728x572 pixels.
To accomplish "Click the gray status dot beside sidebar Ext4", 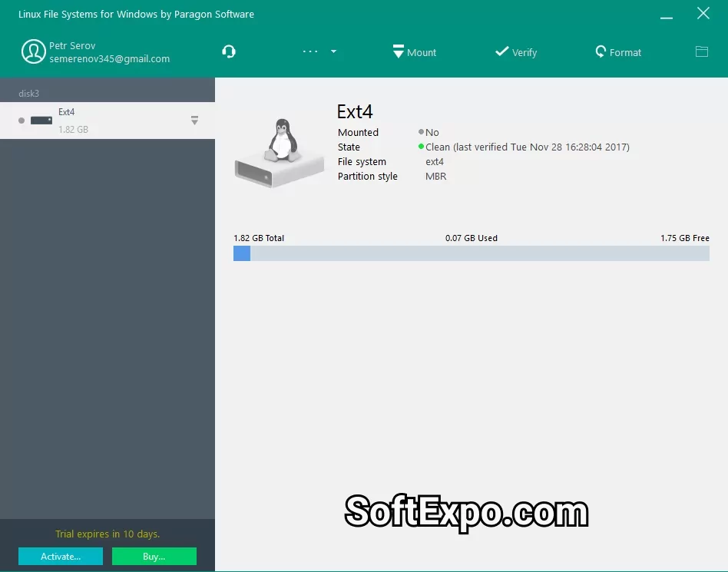I will click(22, 121).
